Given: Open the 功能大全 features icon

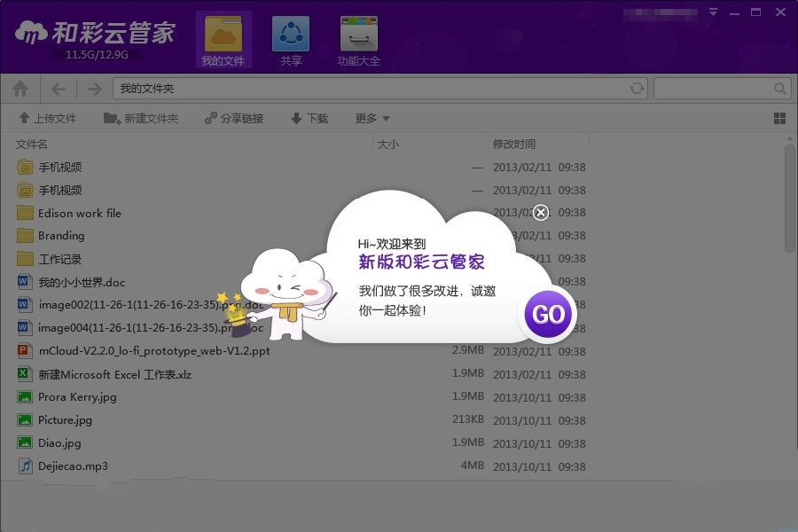Looking at the screenshot, I should coord(357,38).
